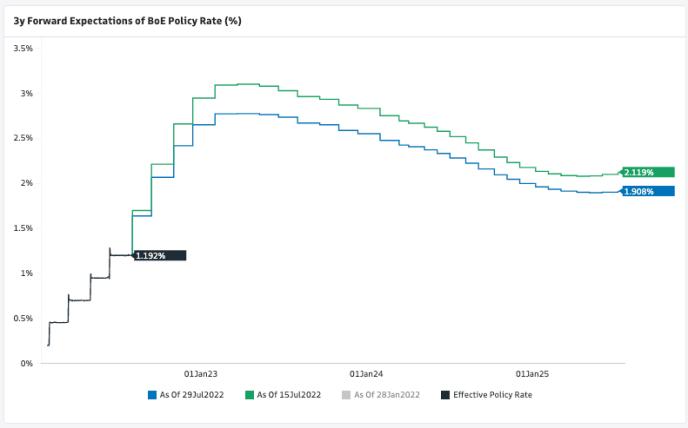Screen dimensions: 688x428
Task: Click the 01Jan24 x-axis label
Action: tap(368, 374)
